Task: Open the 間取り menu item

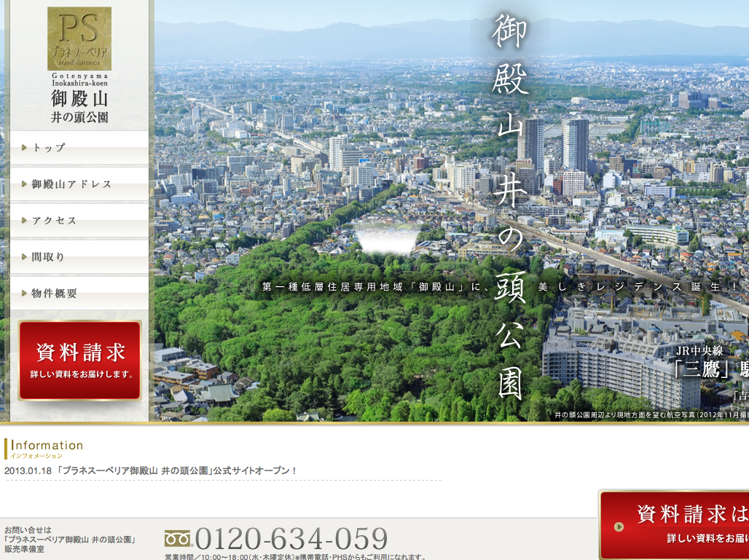Action: click(x=48, y=257)
